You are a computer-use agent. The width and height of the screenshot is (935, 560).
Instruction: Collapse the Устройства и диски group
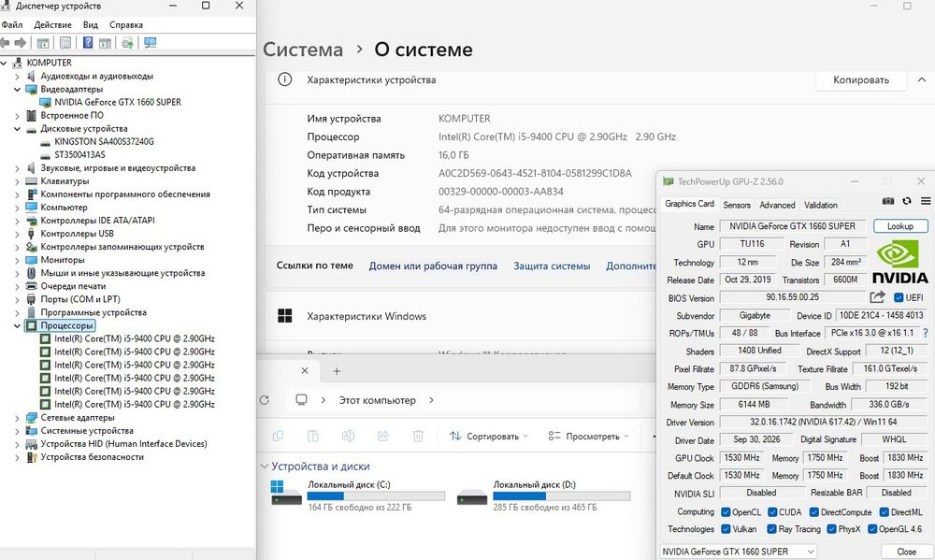pos(265,467)
